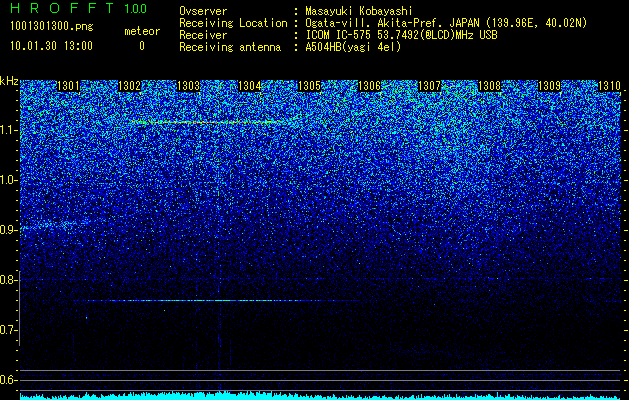This screenshot has height=400, width=629.
Task: Click the Receiver label
Action: click(203, 35)
